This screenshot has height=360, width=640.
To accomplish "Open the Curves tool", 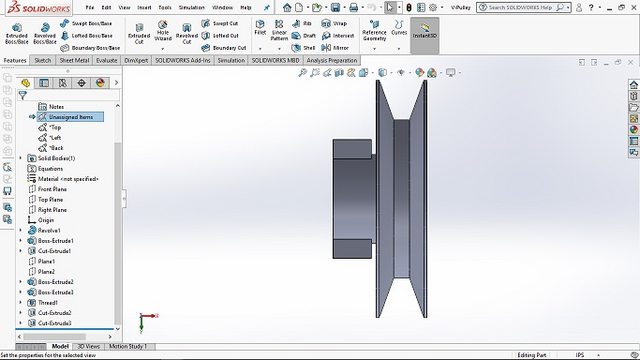I will click(399, 28).
